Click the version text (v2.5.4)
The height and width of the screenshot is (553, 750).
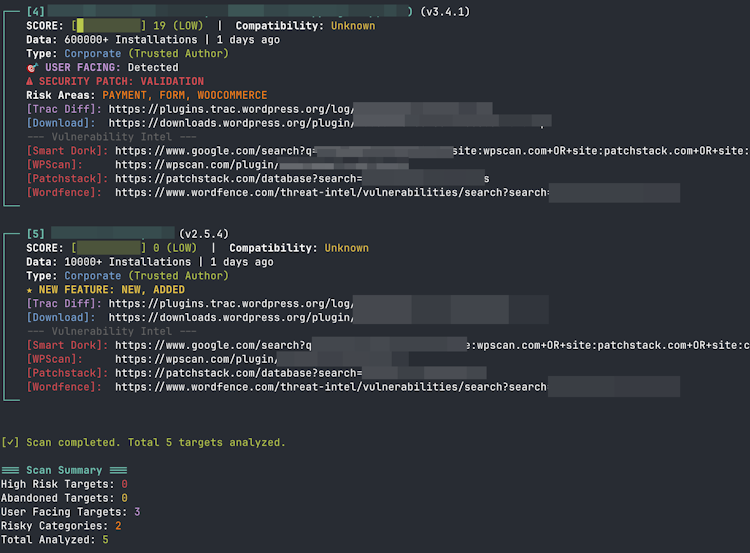tap(204, 234)
